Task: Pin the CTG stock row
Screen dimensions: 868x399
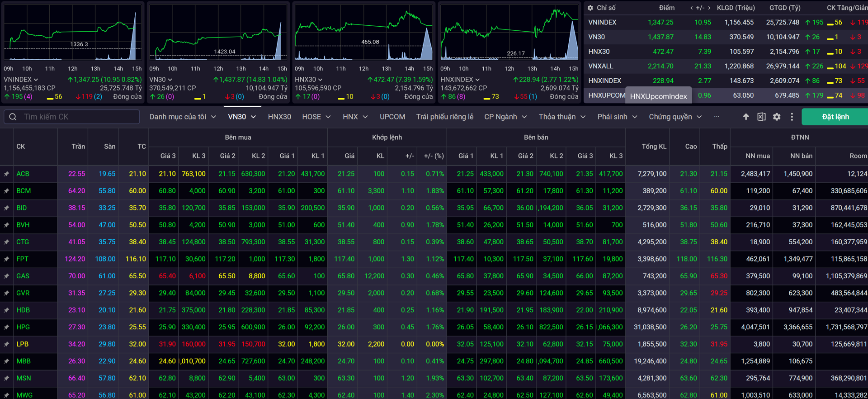Action: point(6,242)
